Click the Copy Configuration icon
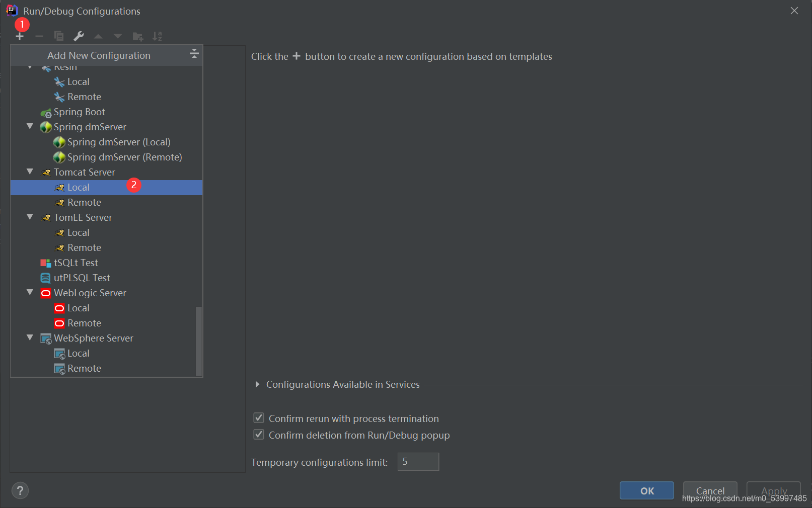 [x=59, y=36]
